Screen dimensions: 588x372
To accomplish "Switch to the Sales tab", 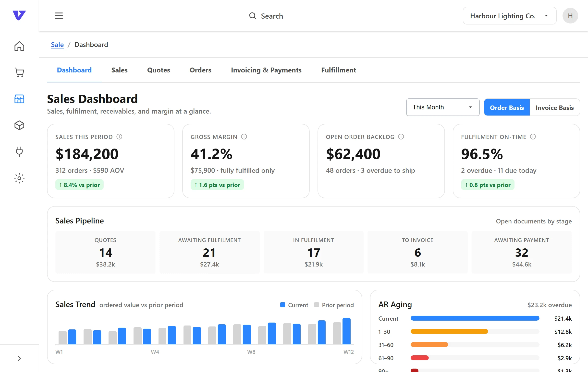I will click(x=119, y=70).
